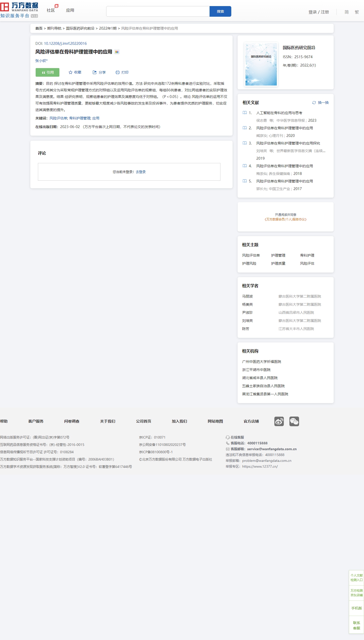Click the 引用 cite button
The width and height of the screenshot is (364, 640).
pos(48,72)
